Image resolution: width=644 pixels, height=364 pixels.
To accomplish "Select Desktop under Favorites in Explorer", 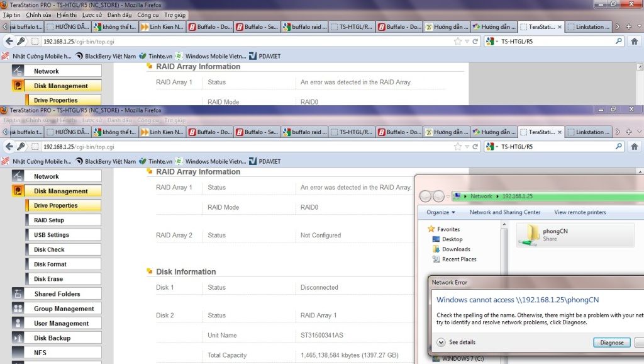I will click(447, 239).
